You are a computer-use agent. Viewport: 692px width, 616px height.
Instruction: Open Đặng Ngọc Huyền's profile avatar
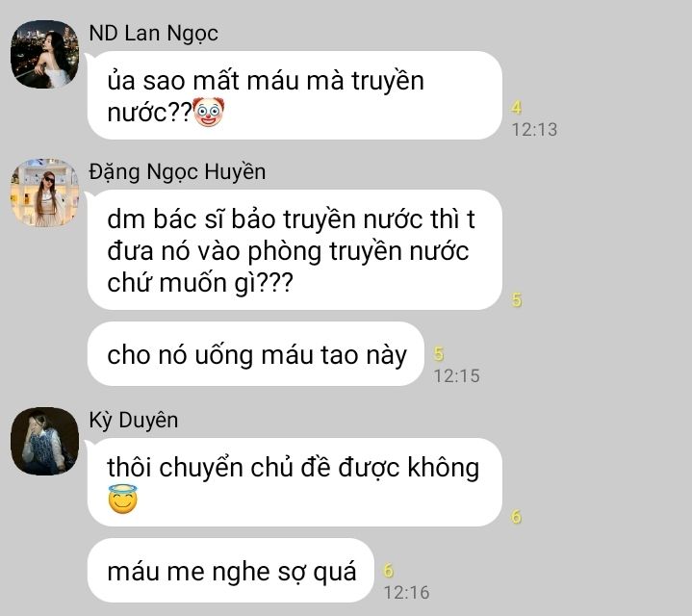tap(44, 192)
